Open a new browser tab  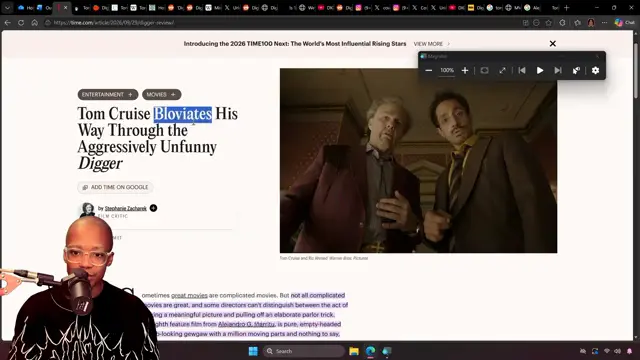[x=567, y=8]
